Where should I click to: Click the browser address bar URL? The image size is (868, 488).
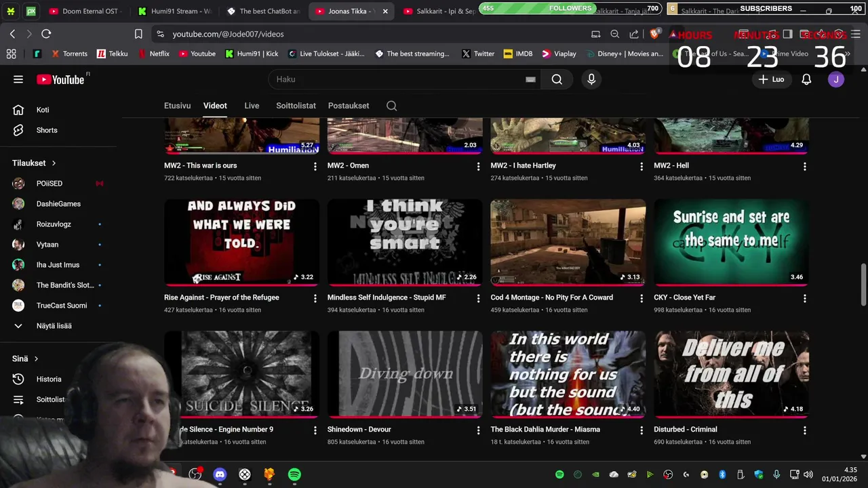point(228,34)
